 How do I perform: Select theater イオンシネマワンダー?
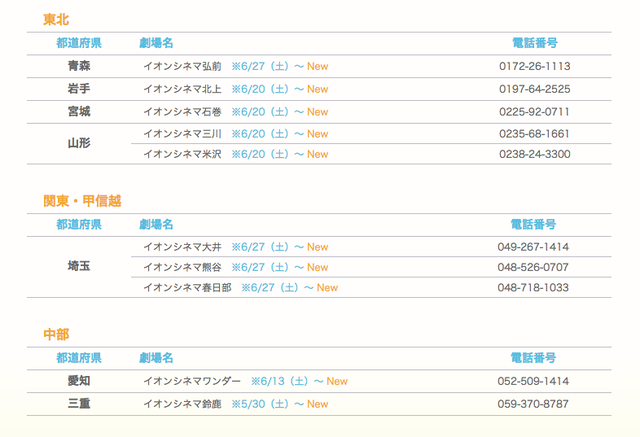coord(192,381)
